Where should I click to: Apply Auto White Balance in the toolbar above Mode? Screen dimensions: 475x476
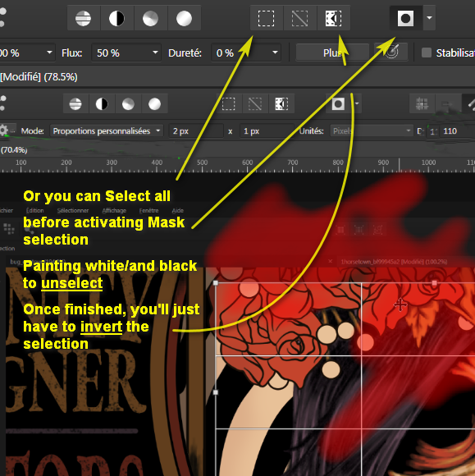[x=154, y=104]
